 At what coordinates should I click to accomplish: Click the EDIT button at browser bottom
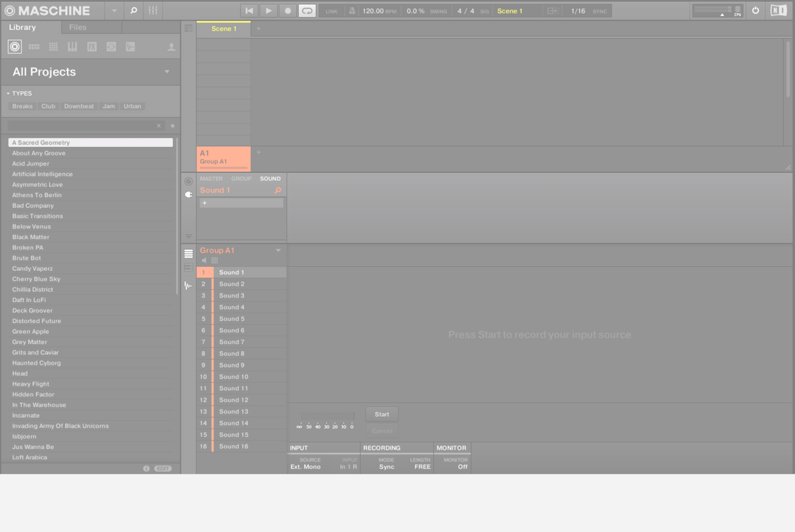(162, 468)
